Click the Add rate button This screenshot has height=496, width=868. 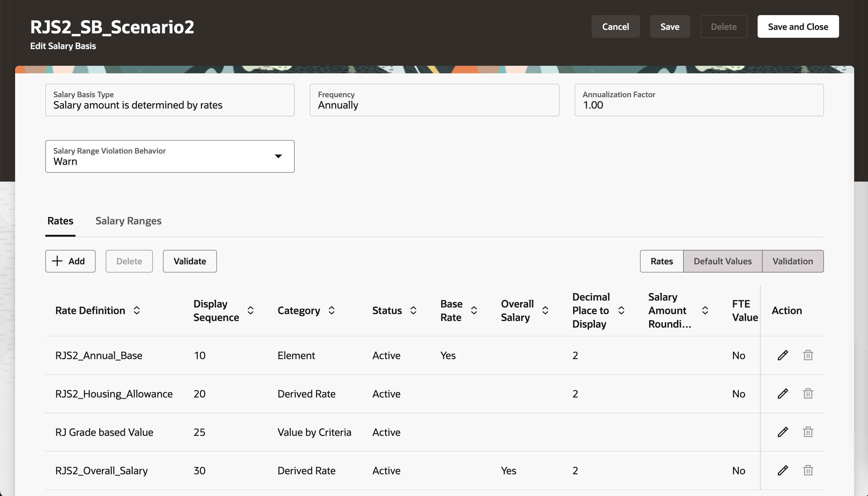click(70, 261)
